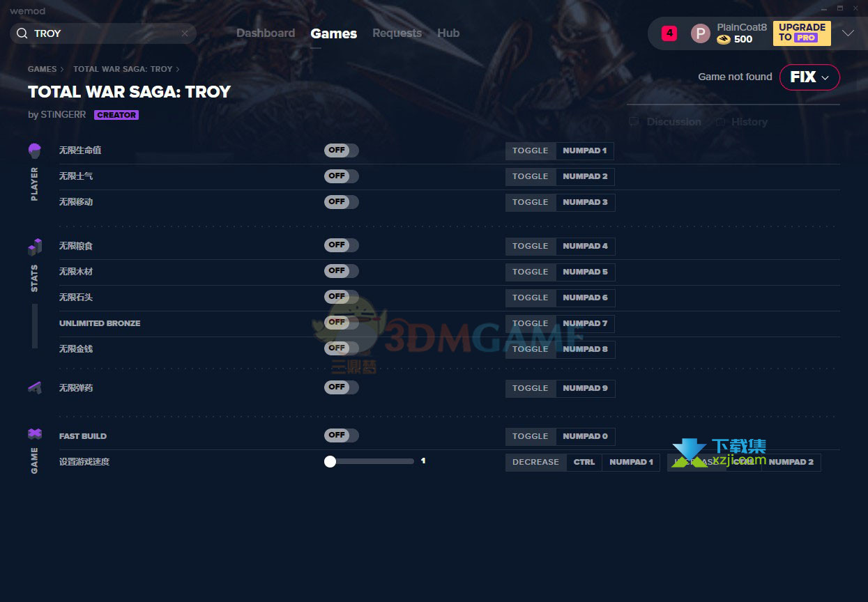Click TOGGLE button for NUMPAD 1
868x602 pixels.
(531, 151)
